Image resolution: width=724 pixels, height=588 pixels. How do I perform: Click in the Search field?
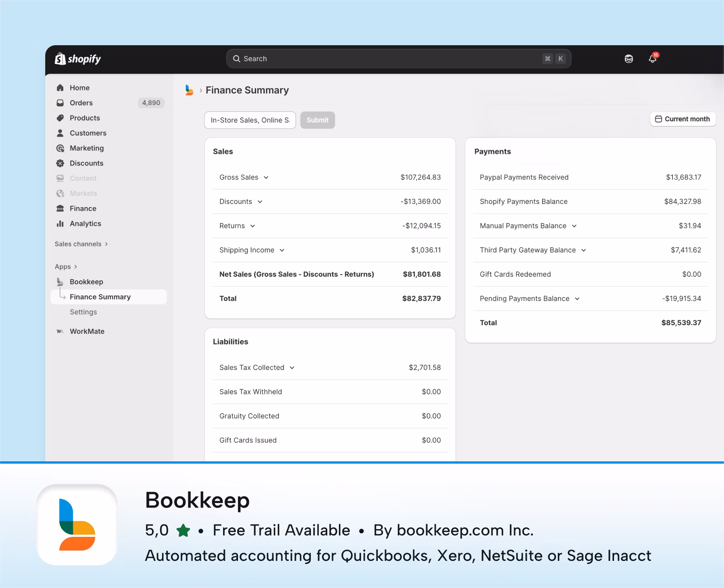(x=399, y=59)
